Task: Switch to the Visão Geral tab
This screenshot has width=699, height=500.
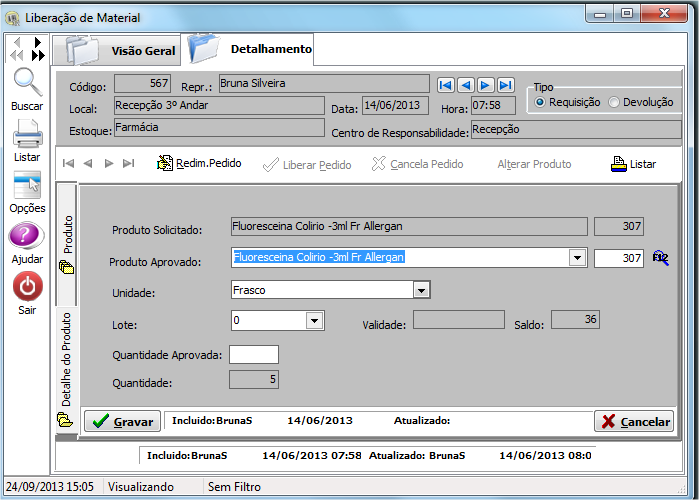Action: click(116, 51)
